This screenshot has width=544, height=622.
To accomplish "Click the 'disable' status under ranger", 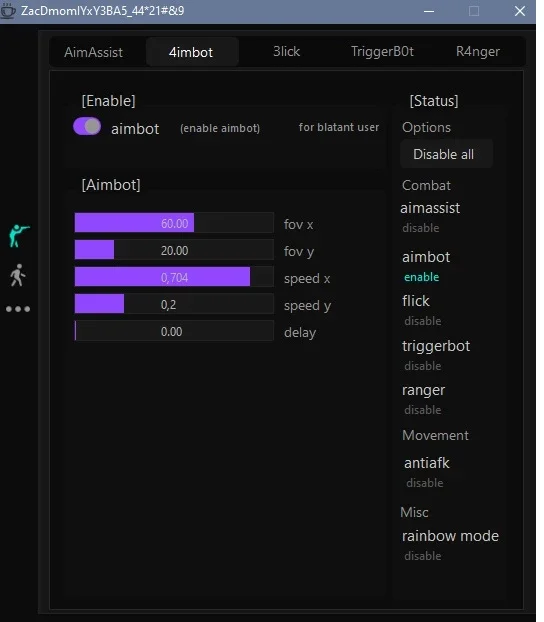I will click(x=423, y=410).
